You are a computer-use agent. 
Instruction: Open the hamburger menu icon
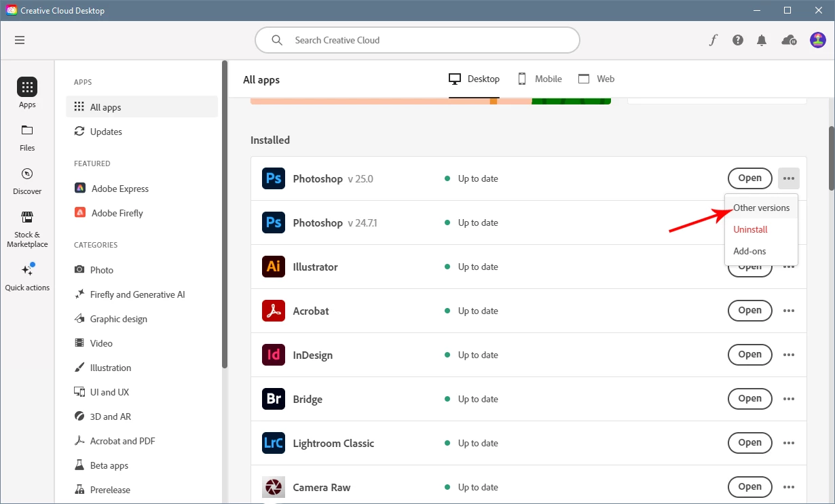coord(20,40)
